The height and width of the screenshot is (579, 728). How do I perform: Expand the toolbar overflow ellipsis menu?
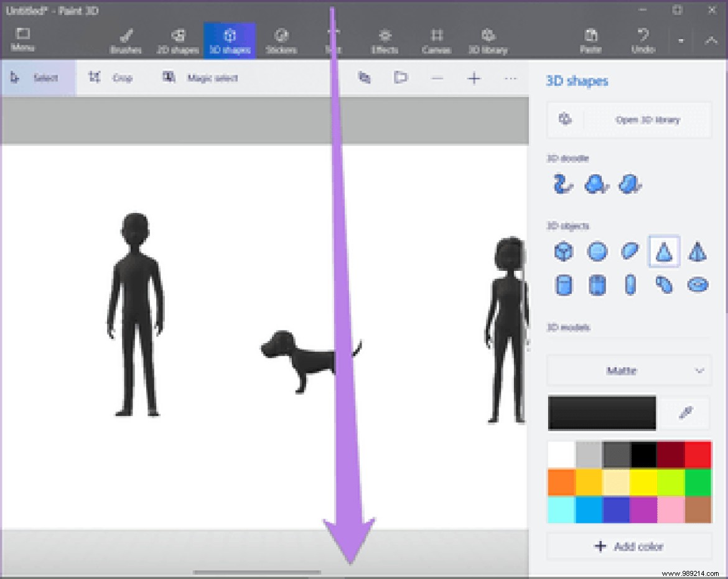(x=511, y=78)
